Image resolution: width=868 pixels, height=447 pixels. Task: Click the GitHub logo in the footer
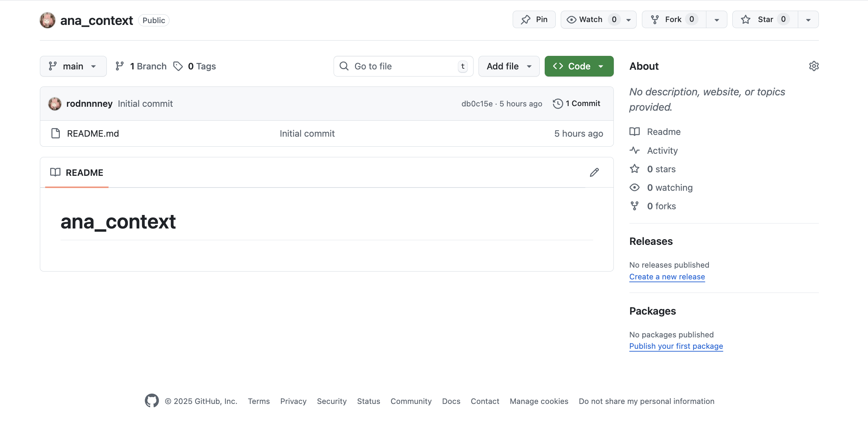152,401
